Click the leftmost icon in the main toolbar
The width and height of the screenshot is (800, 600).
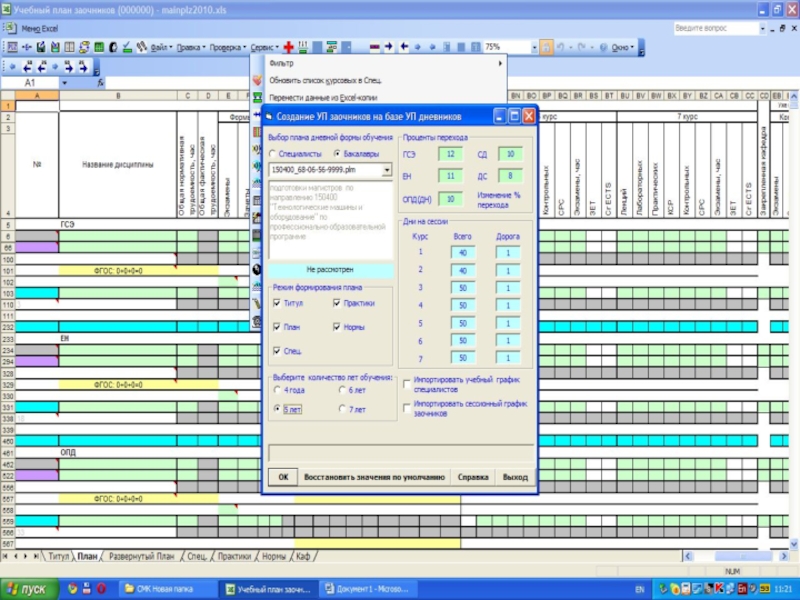tap(11, 47)
